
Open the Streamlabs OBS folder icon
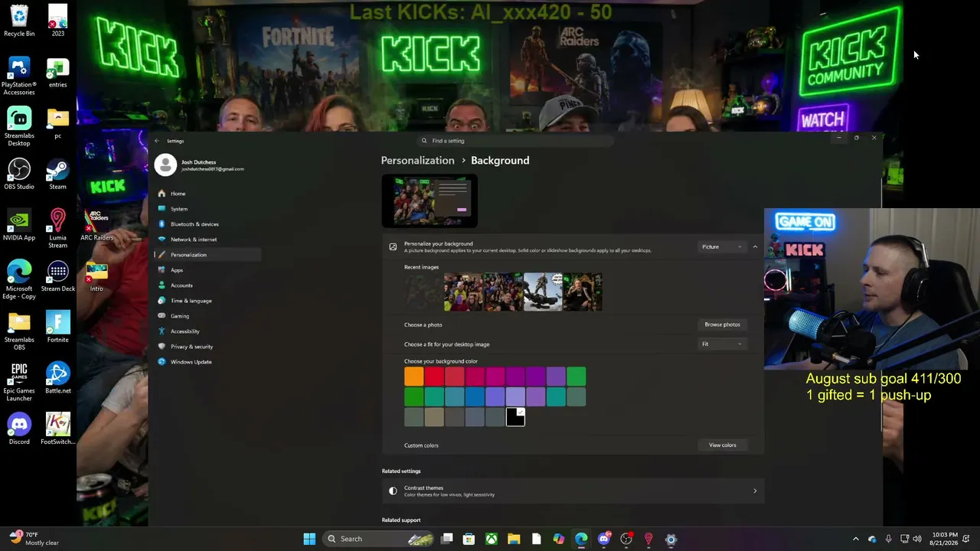(x=19, y=331)
